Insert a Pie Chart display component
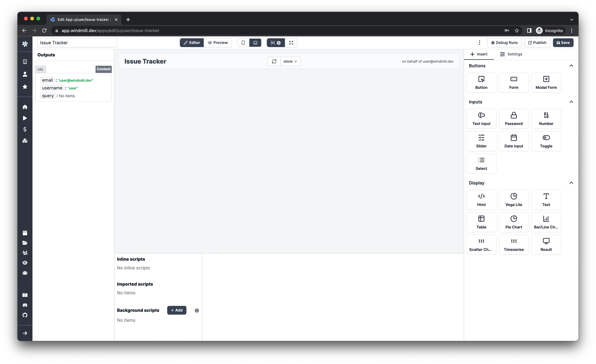596x364 pixels. (514, 222)
